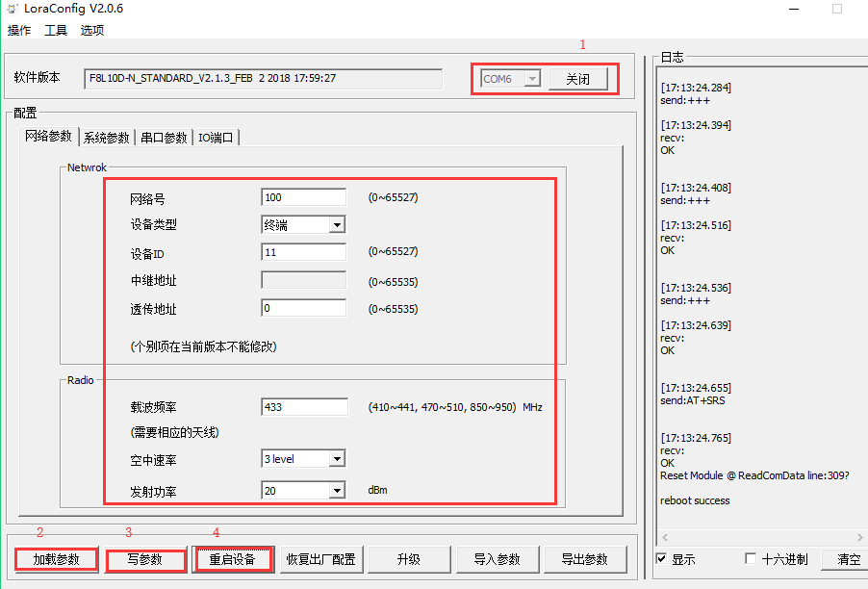
Task: Expand the COM6 serial port dropdown
Action: coord(532,79)
